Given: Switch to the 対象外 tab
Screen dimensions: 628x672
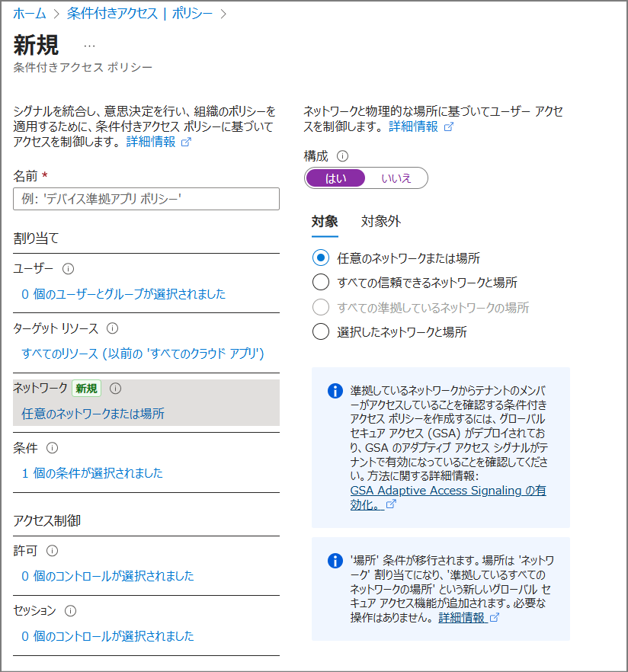Looking at the screenshot, I should [380, 222].
